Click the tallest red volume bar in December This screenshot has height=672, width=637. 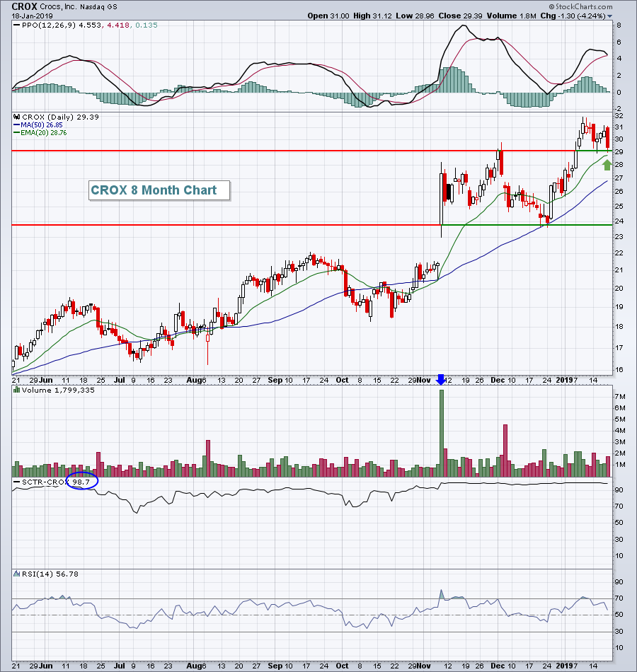[505, 451]
